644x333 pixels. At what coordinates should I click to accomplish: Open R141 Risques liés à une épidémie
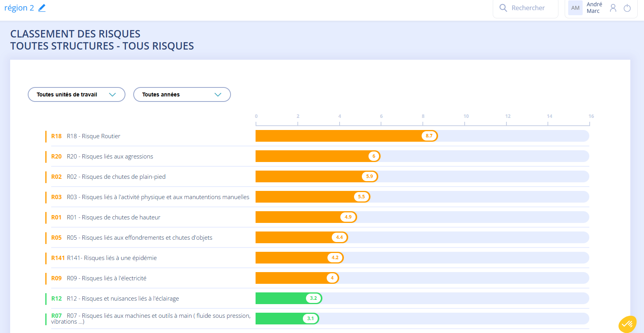(317, 258)
